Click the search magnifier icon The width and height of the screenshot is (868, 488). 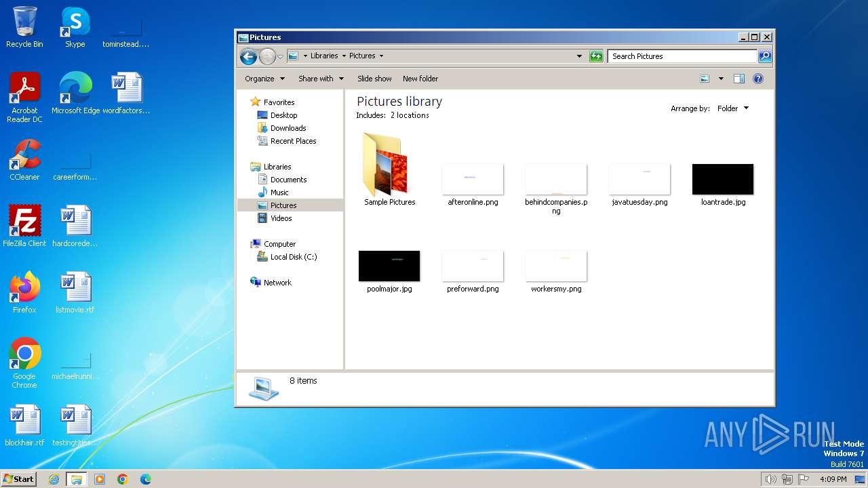click(765, 56)
